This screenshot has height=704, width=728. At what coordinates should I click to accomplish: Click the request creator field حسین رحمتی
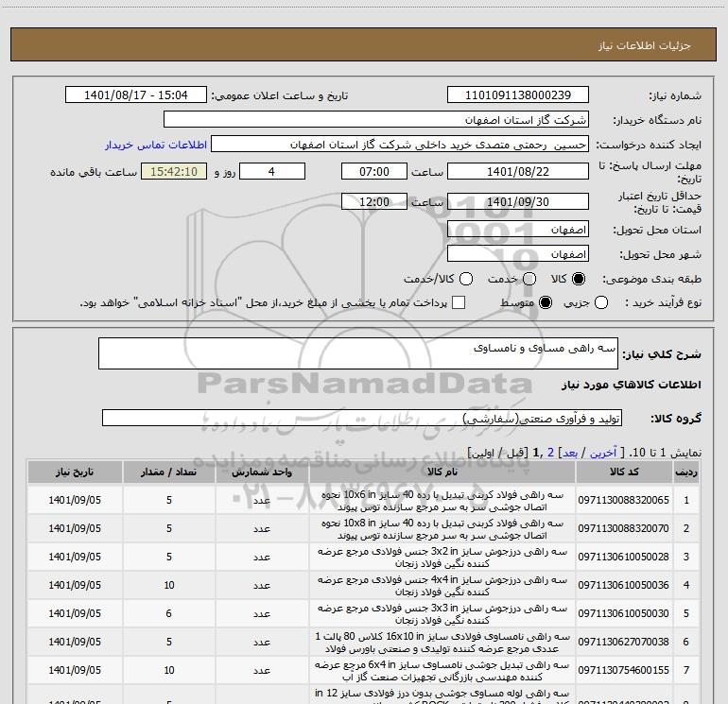click(400, 144)
